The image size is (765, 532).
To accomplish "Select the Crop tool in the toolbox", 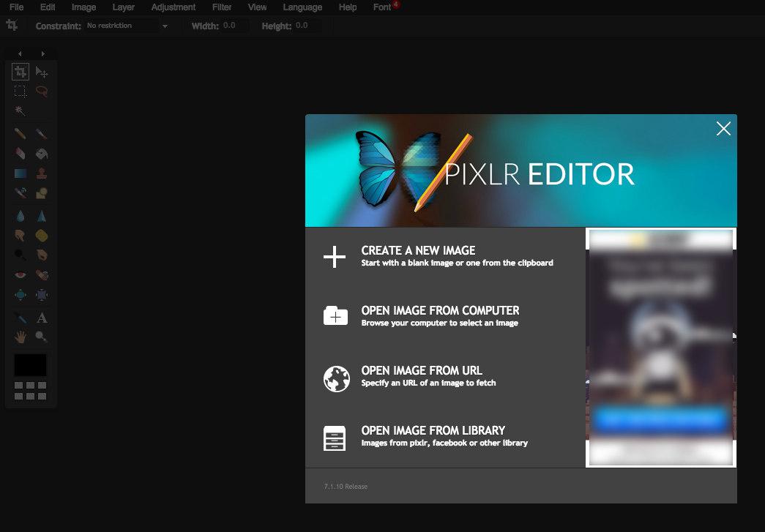I will pyautogui.click(x=20, y=72).
